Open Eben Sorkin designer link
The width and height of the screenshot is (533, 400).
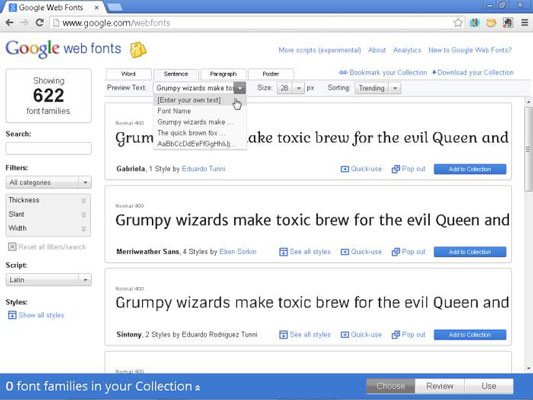(238, 252)
